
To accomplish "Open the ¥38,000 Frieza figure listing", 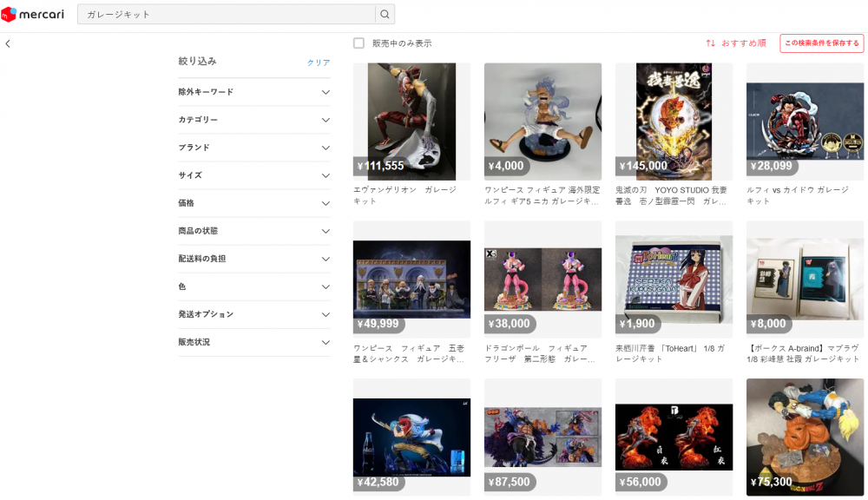I will pos(542,280).
